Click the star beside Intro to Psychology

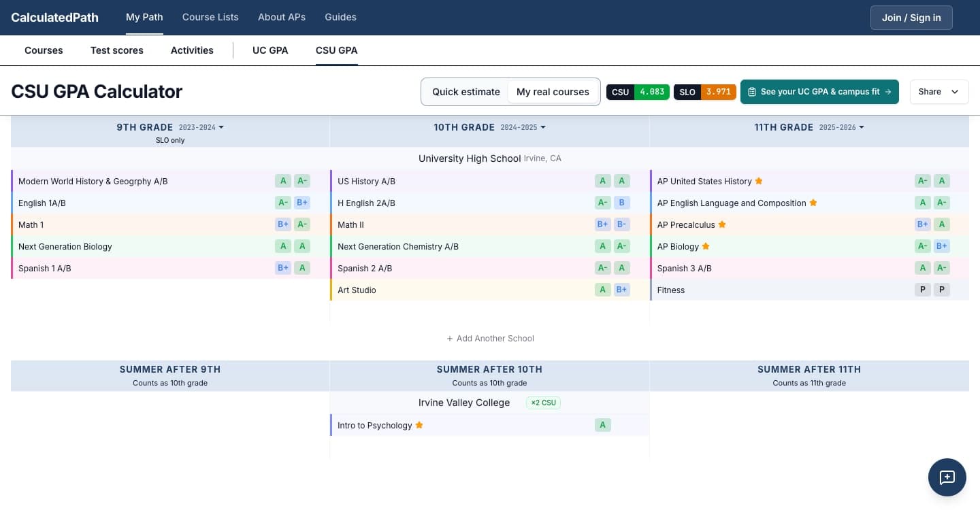[419, 425]
